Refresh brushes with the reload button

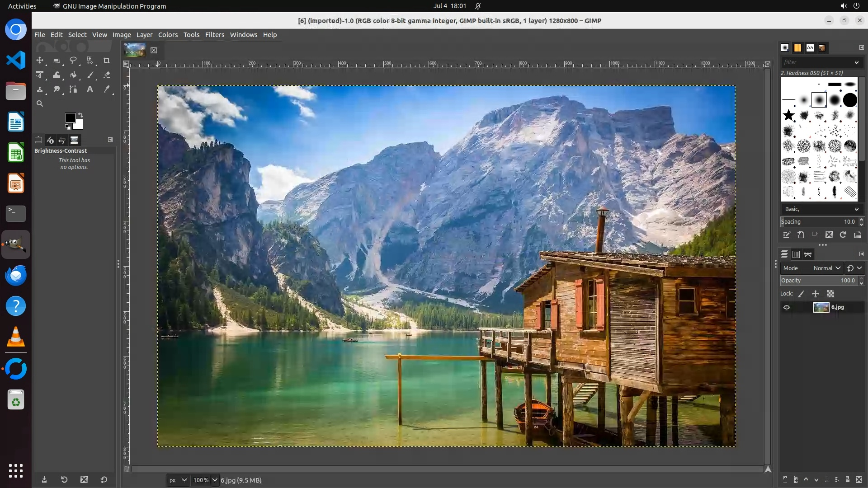point(843,235)
